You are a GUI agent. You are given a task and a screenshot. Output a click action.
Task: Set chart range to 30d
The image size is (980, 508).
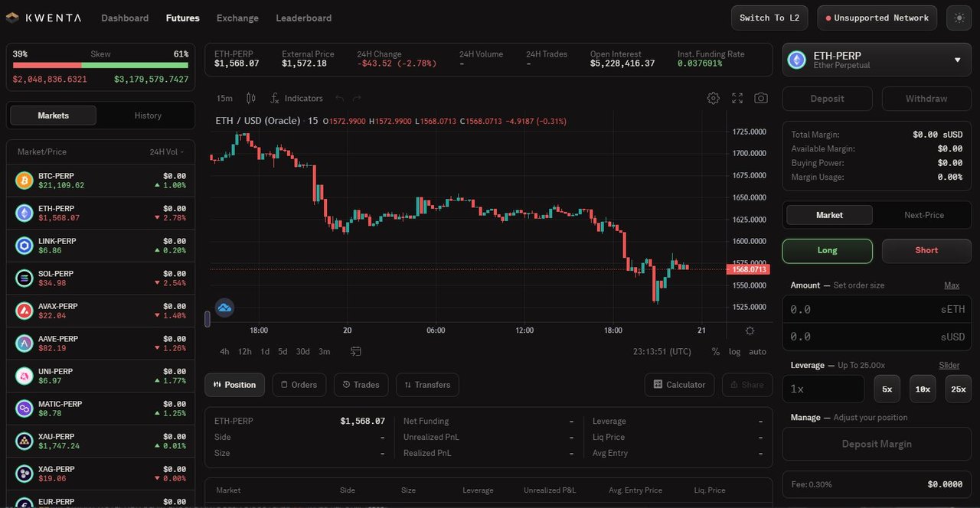click(x=303, y=351)
